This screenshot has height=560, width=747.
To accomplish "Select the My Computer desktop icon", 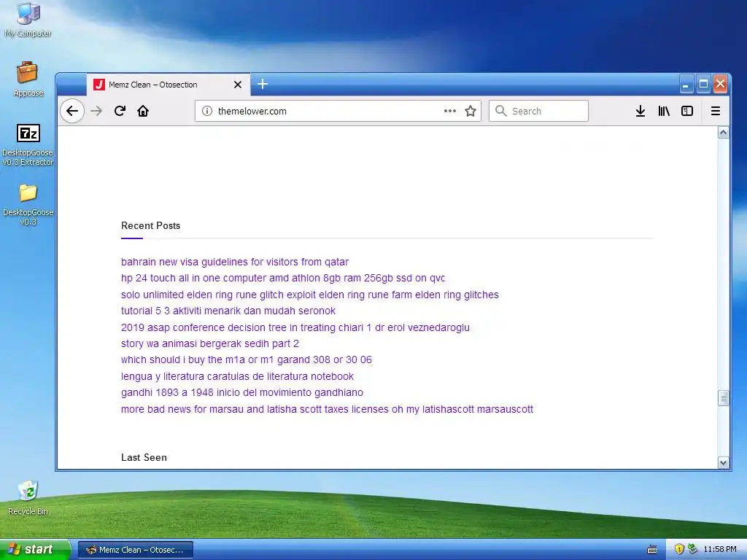I will (x=28, y=20).
